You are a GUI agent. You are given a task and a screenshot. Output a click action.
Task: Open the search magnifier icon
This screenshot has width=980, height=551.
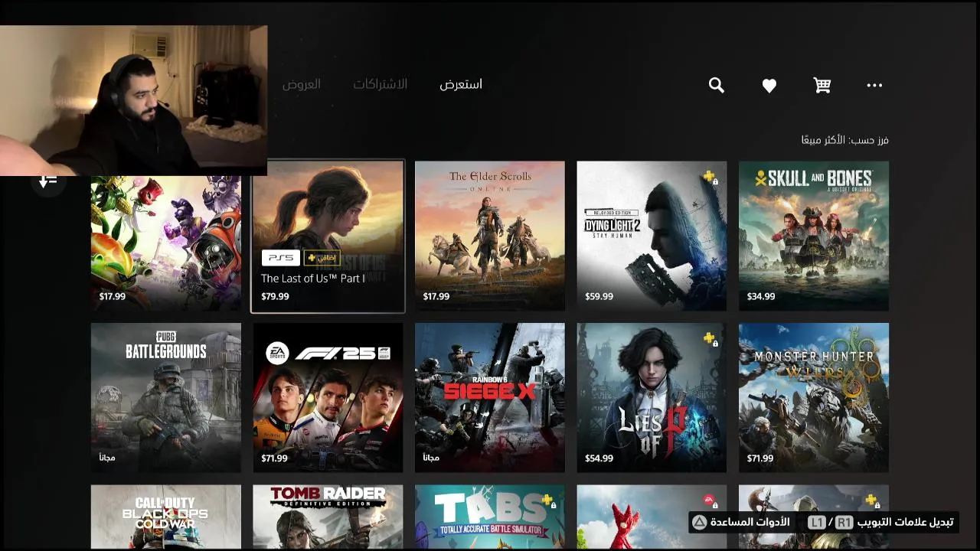pos(717,85)
